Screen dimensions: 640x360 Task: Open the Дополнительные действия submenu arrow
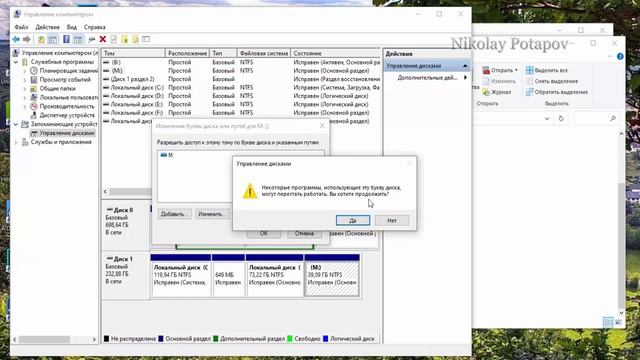[x=465, y=78]
